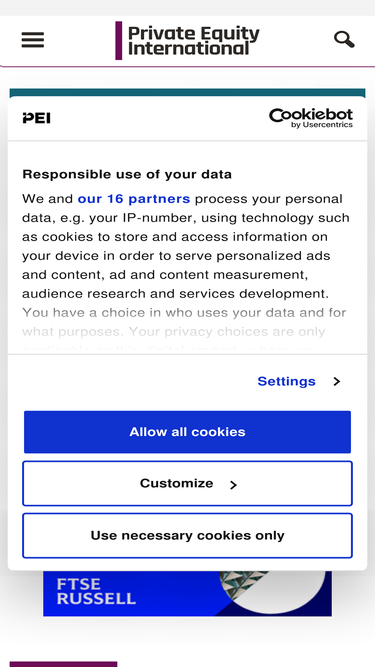Click the circular graphic in the FTSE ad
The height and width of the screenshot is (667, 375).
[272, 592]
